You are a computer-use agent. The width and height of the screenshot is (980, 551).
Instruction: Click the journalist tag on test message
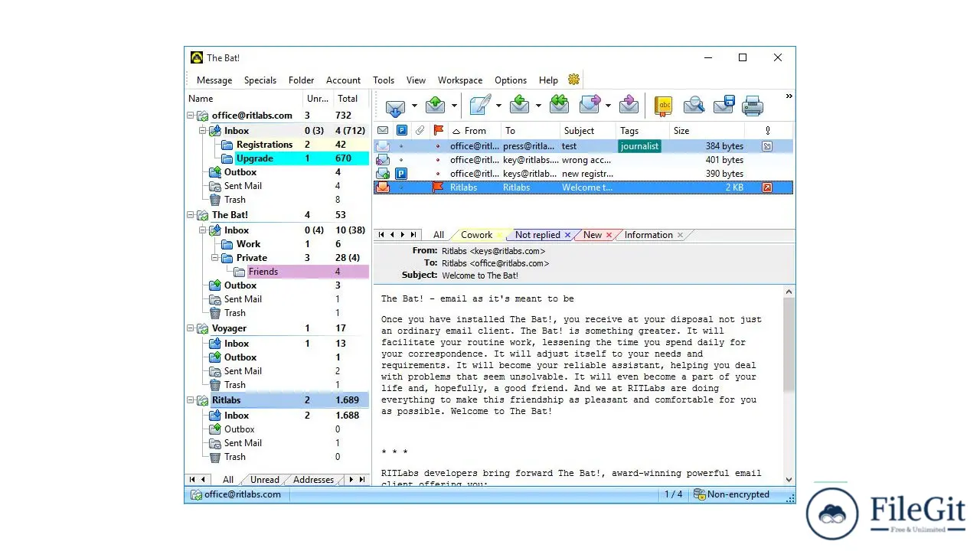click(640, 146)
